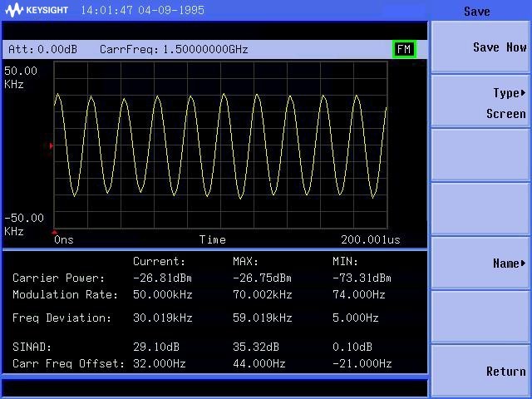
Task: Select the Modulation Rate row label
Action: tap(65, 294)
